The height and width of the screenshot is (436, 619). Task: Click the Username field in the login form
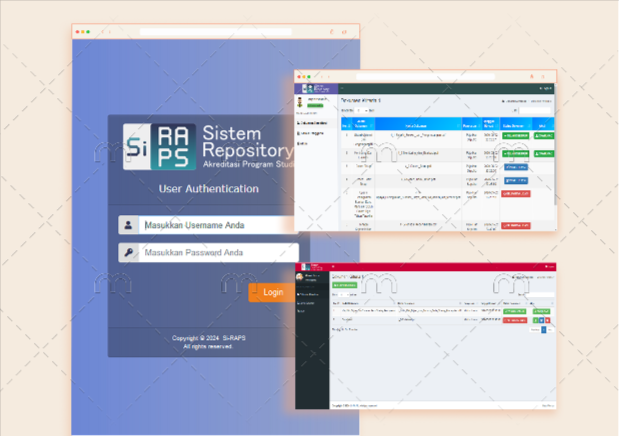coord(218,225)
